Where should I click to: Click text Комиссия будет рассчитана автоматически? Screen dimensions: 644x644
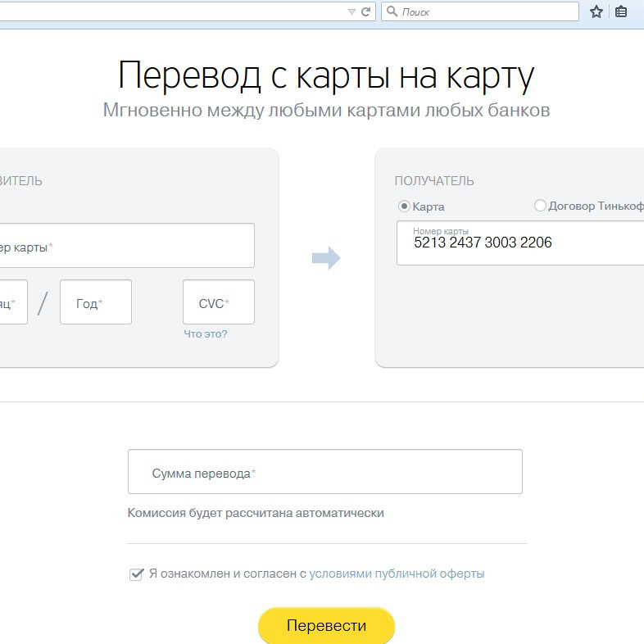[256, 513]
